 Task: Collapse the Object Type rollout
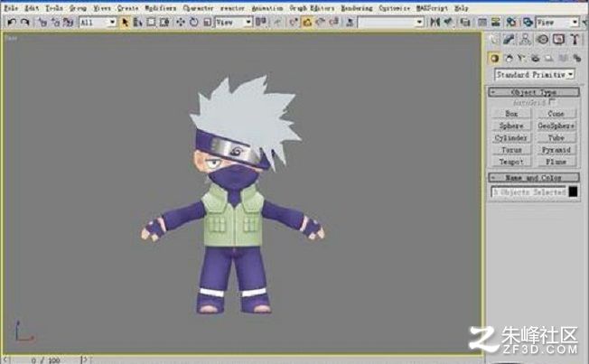pyautogui.click(x=533, y=92)
